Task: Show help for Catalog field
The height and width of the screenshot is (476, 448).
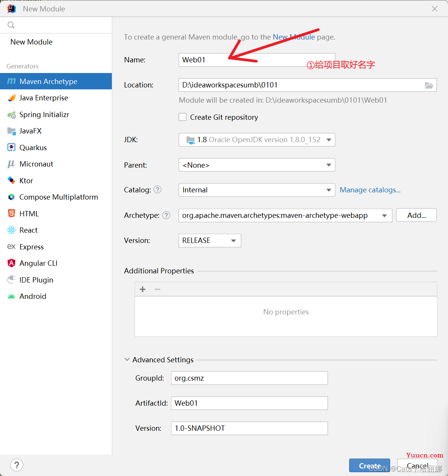Action: [157, 189]
